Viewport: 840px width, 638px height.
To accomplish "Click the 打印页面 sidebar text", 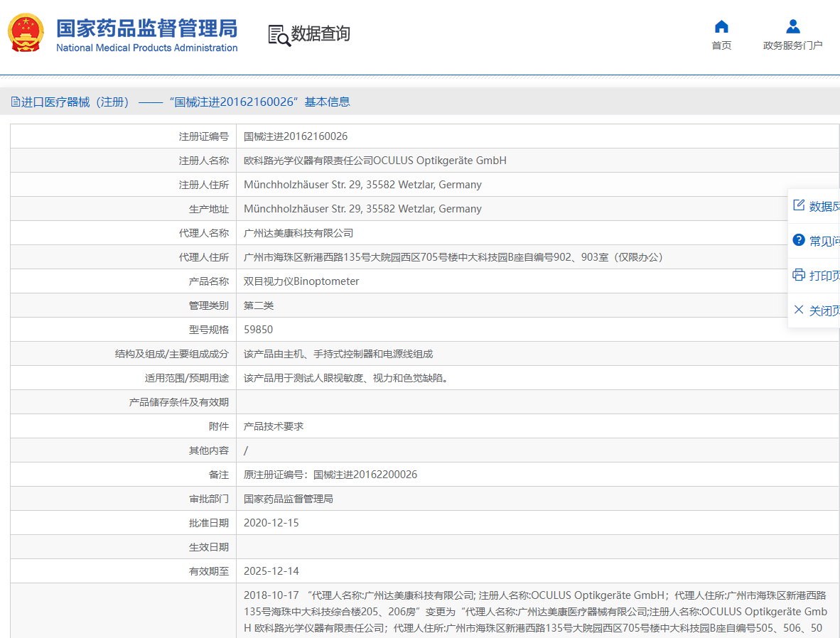I will 824,276.
